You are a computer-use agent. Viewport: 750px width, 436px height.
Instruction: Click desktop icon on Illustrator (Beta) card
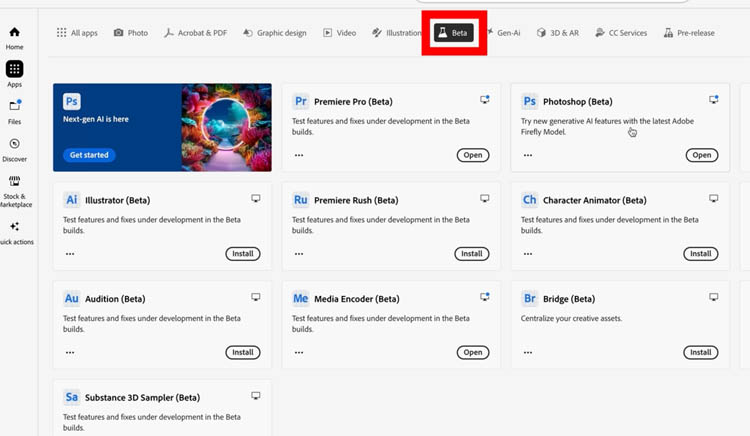(256, 198)
